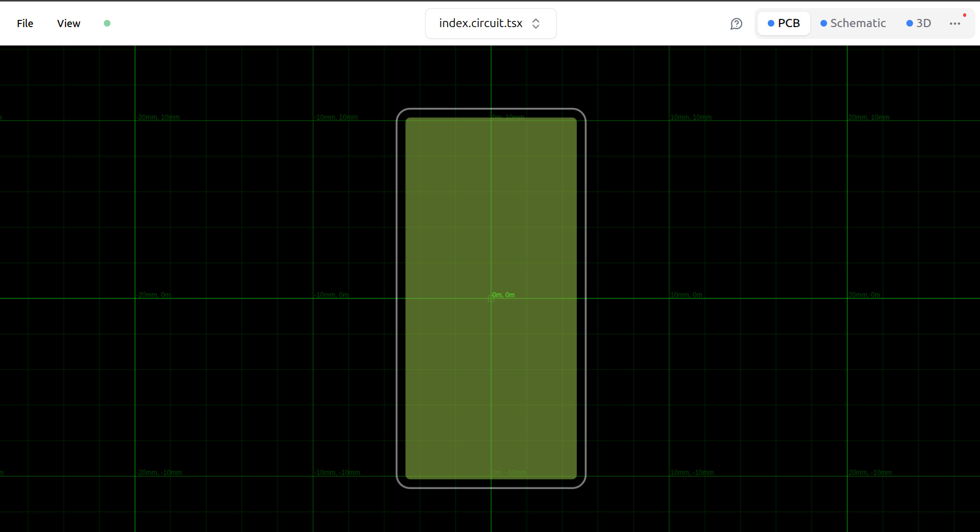Click the three-dots more options icon
980x532 pixels.
click(x=954, y=24)
